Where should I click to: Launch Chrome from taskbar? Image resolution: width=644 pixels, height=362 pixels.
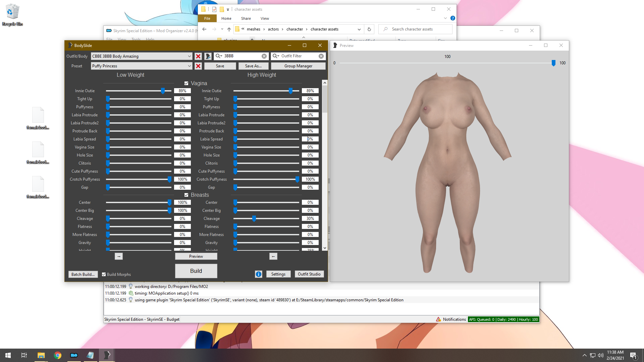click(x=58, y=355)
